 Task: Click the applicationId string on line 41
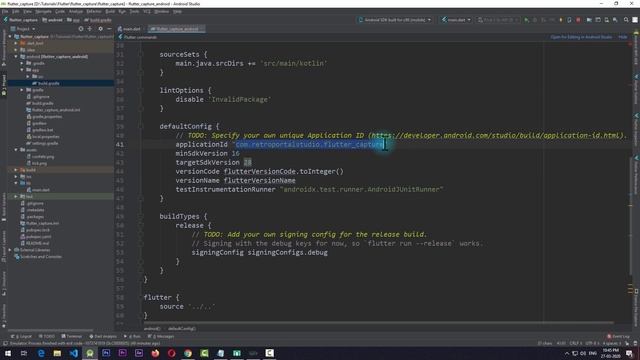(x=309, y=144)
